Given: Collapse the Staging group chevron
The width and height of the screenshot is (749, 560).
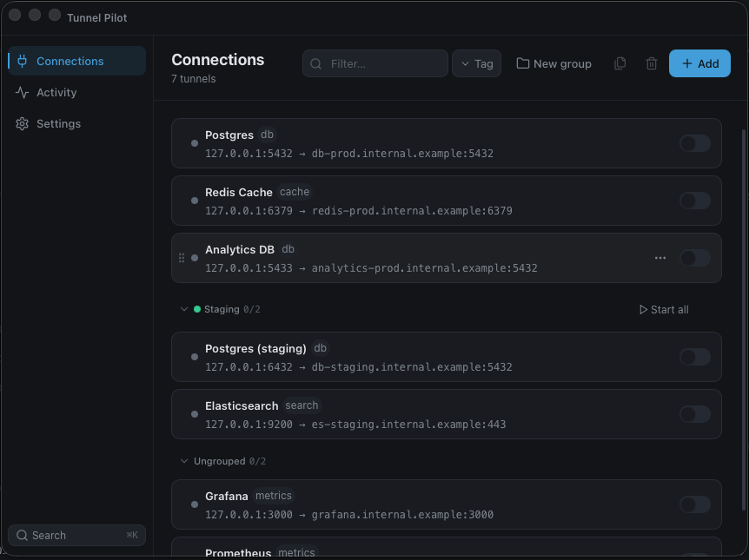Looking at the screenshot, I should pyautogui.click(x=184, y=309).
